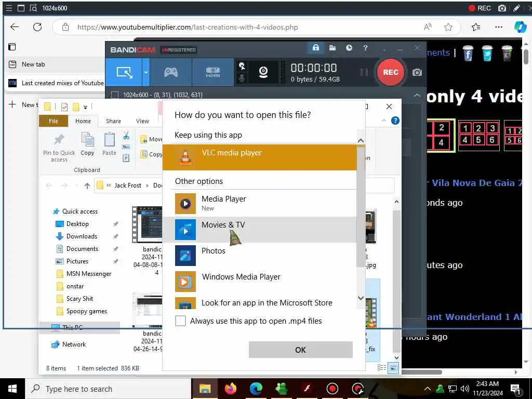Open Scary Shit folder in sidebar
The height and width of the screenshot is (399, 532).
[79, 299]
